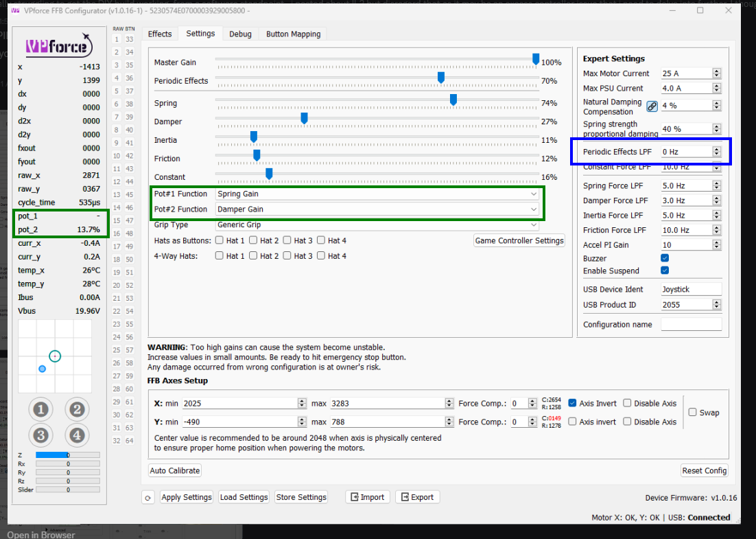This screenshot has width=756, height=539.
Task: Open Pot#2 Function dropdown
Action: coord(377,209)
